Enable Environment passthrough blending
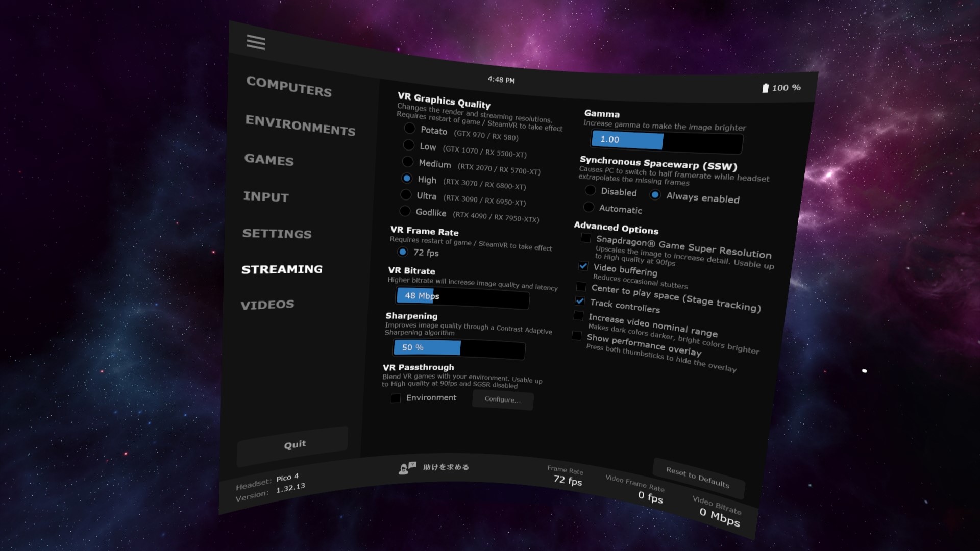The height and width of the screenshot is (551, 980). (x=396, y=398)
